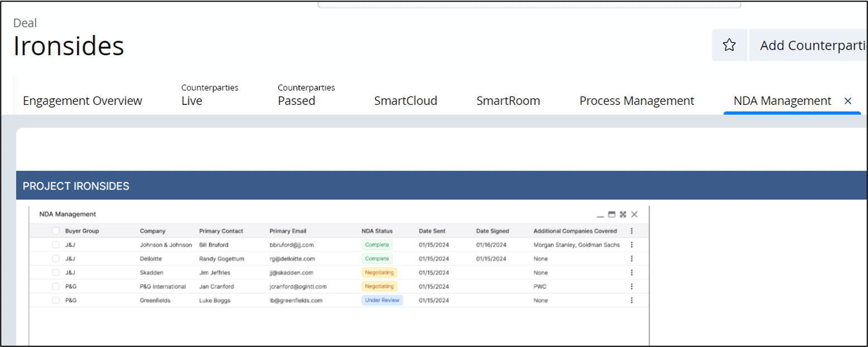Go to the SmartRoom tab
Image resolution: width=868 pixels, height=347 pixels.
[x=508, y=101]
